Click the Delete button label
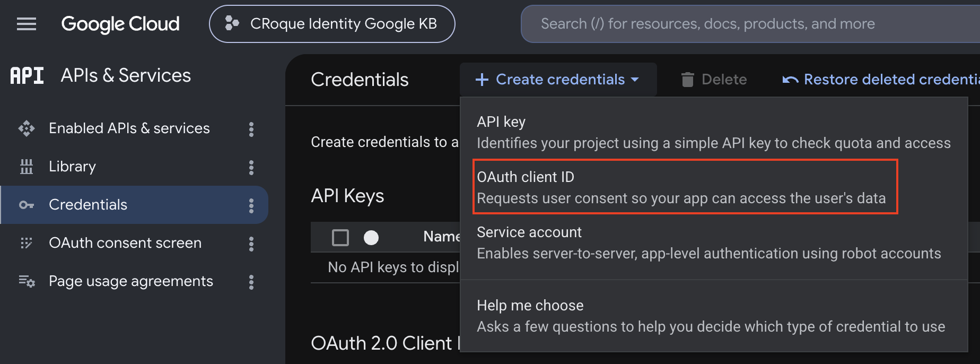 coord(724,80)
